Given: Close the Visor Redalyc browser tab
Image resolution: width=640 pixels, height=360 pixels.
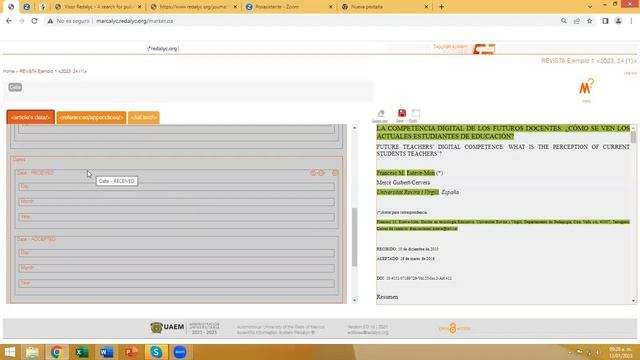Looking at the screenshot, I should click(x=139, y=7).
